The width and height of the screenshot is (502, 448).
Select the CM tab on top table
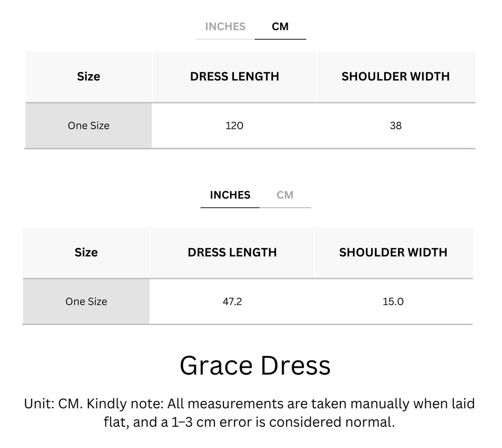click(281, 27)
